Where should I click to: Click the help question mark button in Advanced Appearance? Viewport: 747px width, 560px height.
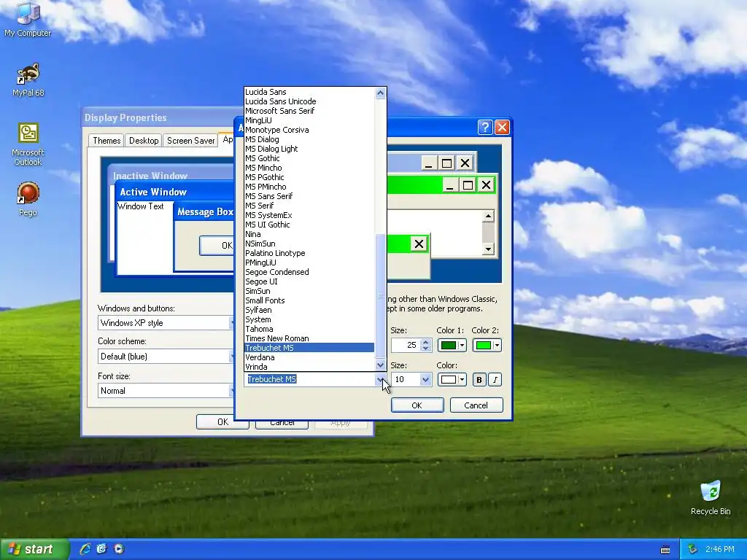coord(484,127)
